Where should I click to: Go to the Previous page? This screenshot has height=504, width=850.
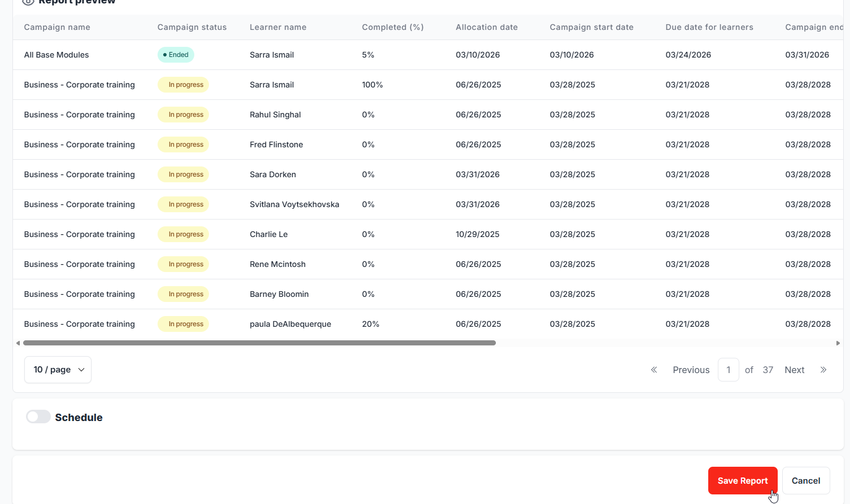(691, 370)
